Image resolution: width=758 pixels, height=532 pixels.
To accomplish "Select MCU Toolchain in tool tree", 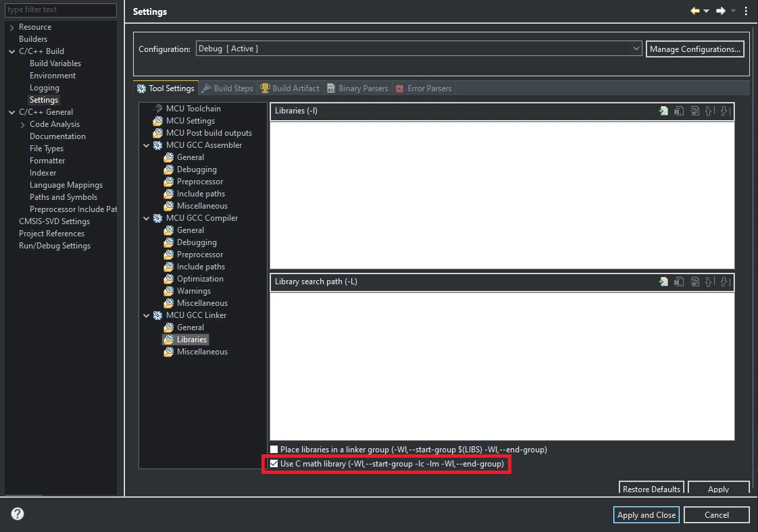I will tap(193, 109).
